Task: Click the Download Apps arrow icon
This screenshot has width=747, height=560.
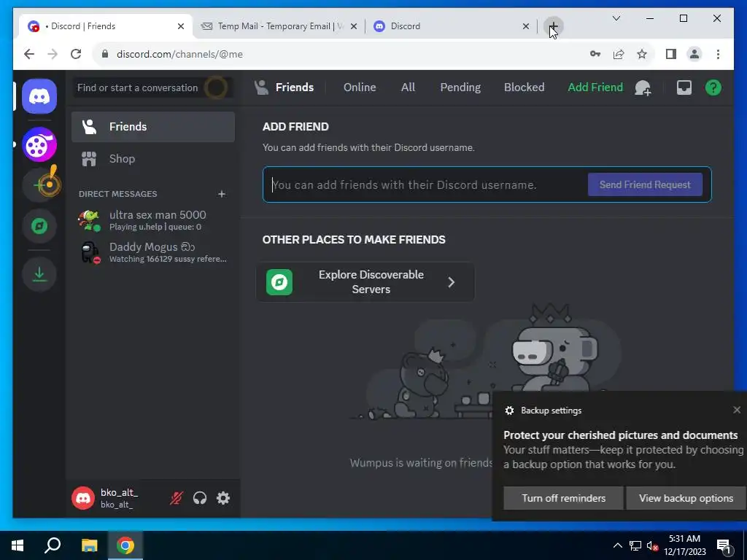Action: (x=39, y=274)
